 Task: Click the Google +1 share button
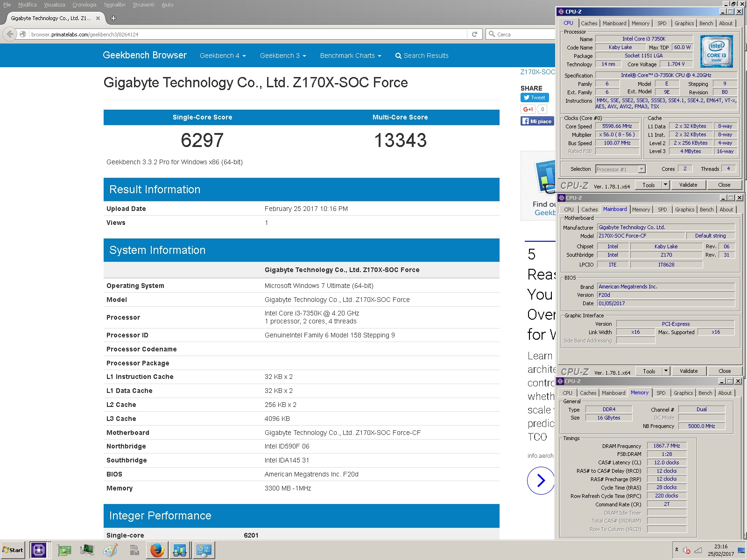pyautogui.click(x=528, y=109)
